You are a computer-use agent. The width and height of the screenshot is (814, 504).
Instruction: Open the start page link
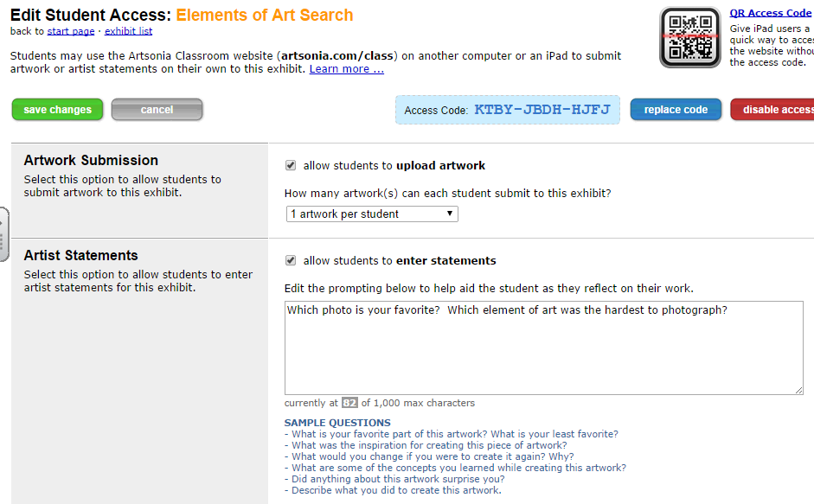point(71,31)
